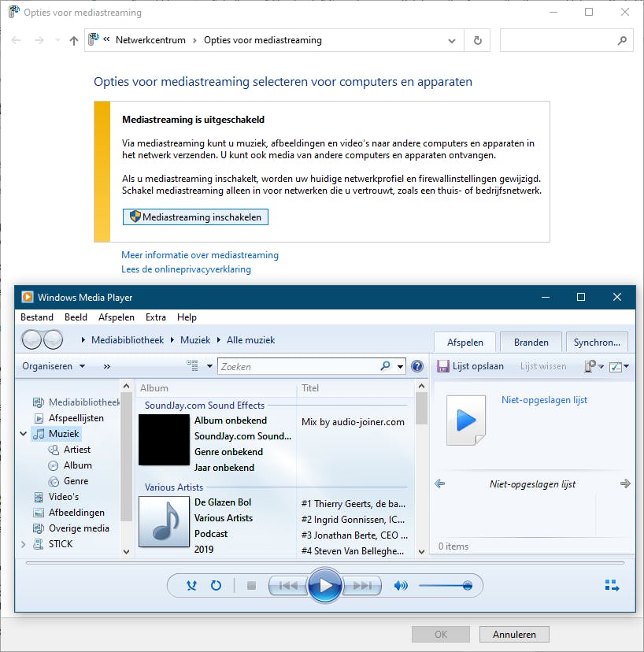Switch to the Afspelen tab

[x=464, y=343]
